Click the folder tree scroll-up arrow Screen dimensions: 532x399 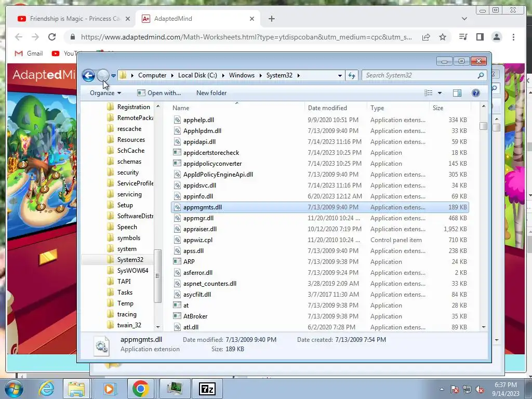point(158,107)
